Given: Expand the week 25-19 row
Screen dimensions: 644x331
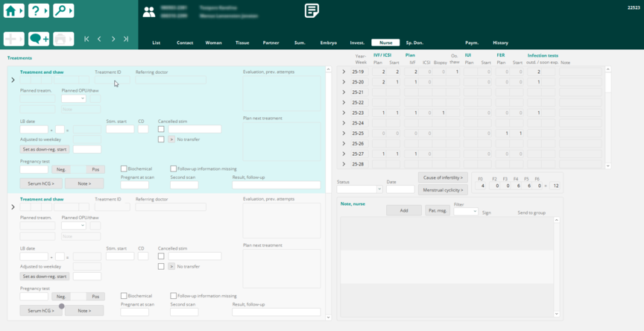Looking at the screenshot, I should click(344, 72).
